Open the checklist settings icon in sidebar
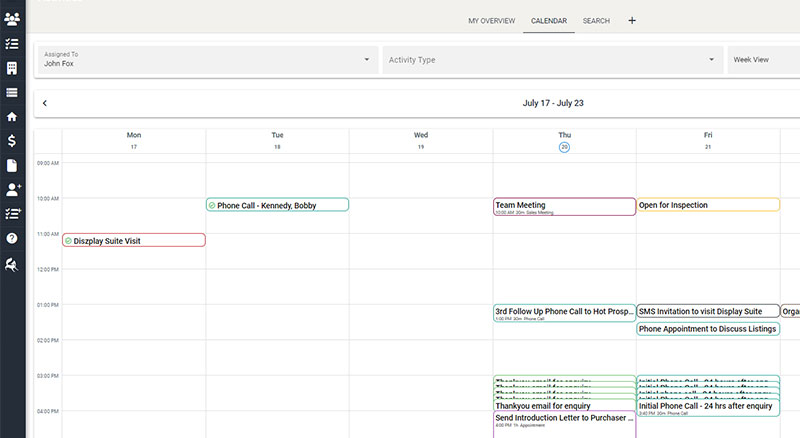The height and width of the screenshot is (438, 800). click(x=13, y=213)
